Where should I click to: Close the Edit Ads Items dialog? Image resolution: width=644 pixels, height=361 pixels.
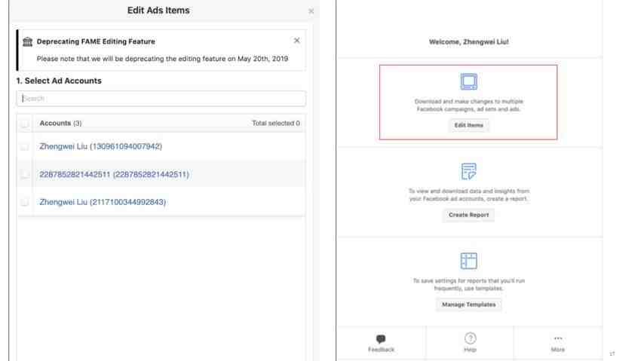click(311, 11)
